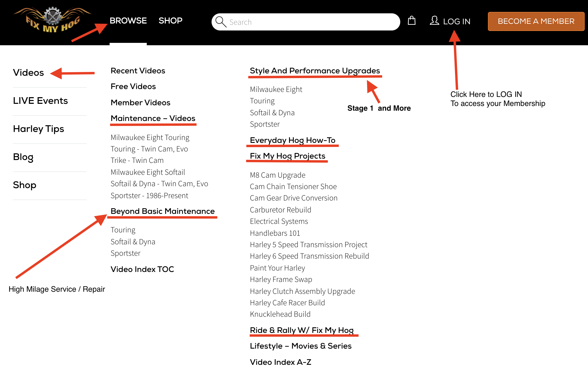This screenshot has width=588, height=381.
Task: Open Sportster under Style And Performance Upgrades
Action: click(x=265, y=124)
